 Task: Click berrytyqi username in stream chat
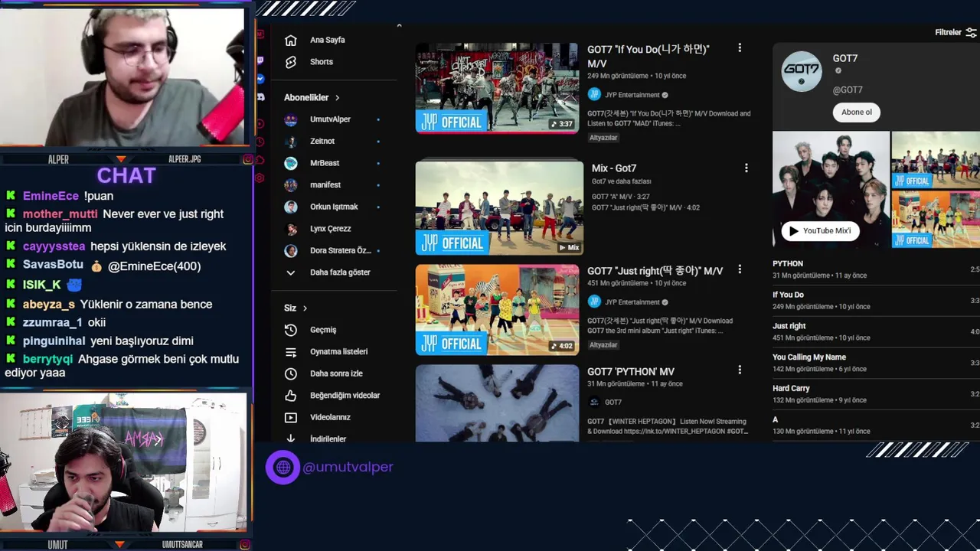pyautogui.click(x=47, y=359)
